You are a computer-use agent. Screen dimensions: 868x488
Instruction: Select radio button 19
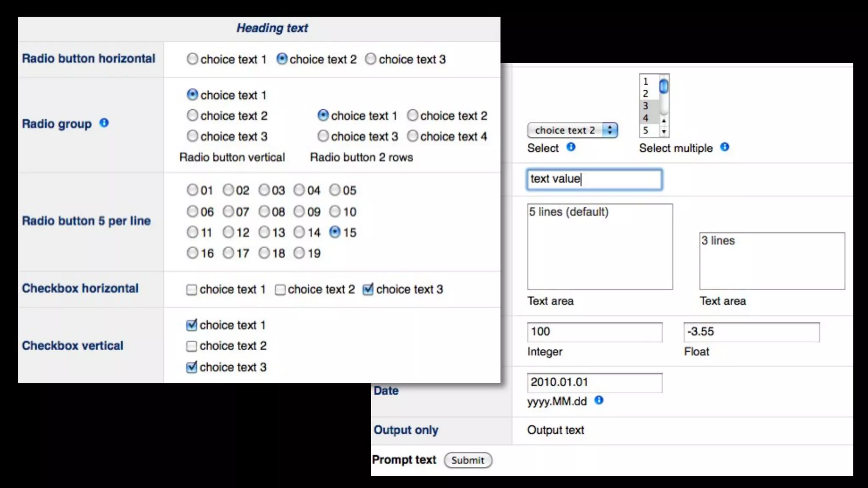coord(299,253)
